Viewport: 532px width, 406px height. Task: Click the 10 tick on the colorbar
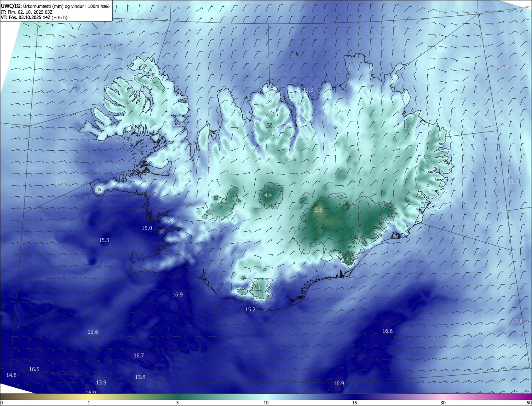pos(266,403)
